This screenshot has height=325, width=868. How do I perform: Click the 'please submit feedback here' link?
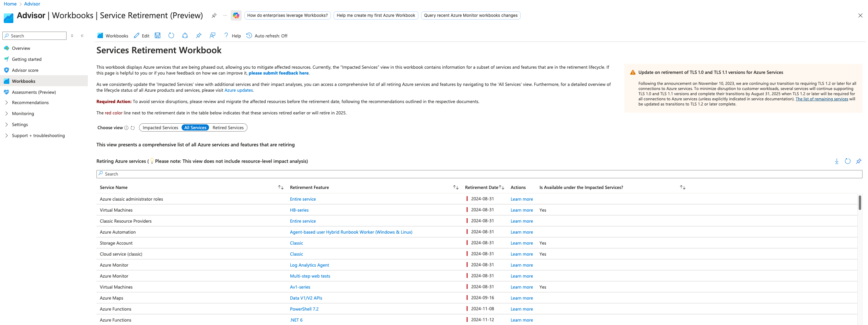tap(278, 73)
